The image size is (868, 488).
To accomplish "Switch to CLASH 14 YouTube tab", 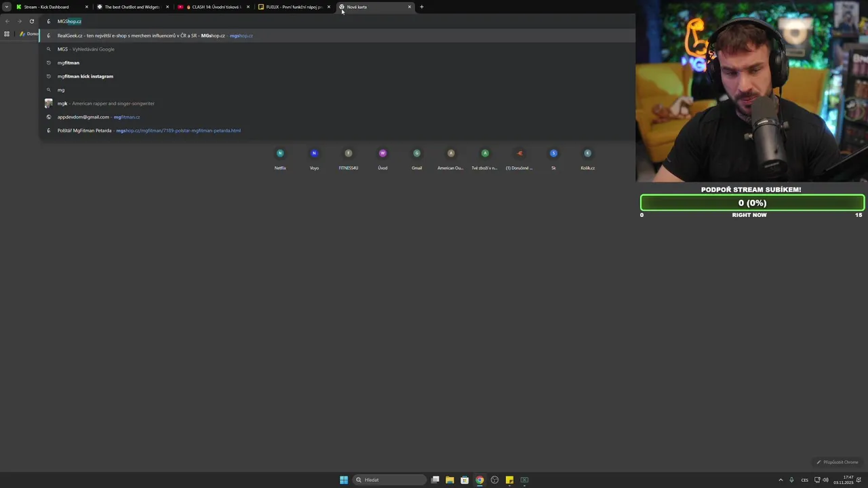I will pyautogui.click(x=212, y=7).
